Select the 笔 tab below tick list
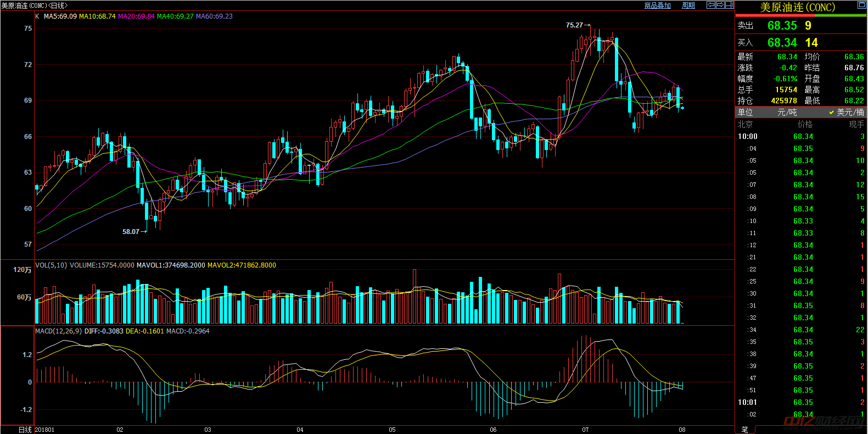The image size is (868, 434). click(744, 429)
